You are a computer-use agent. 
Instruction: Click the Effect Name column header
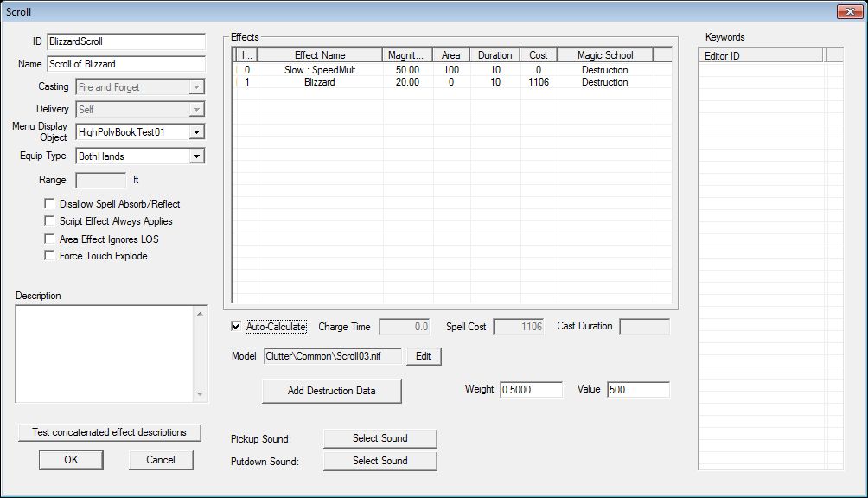pos(319,54)
